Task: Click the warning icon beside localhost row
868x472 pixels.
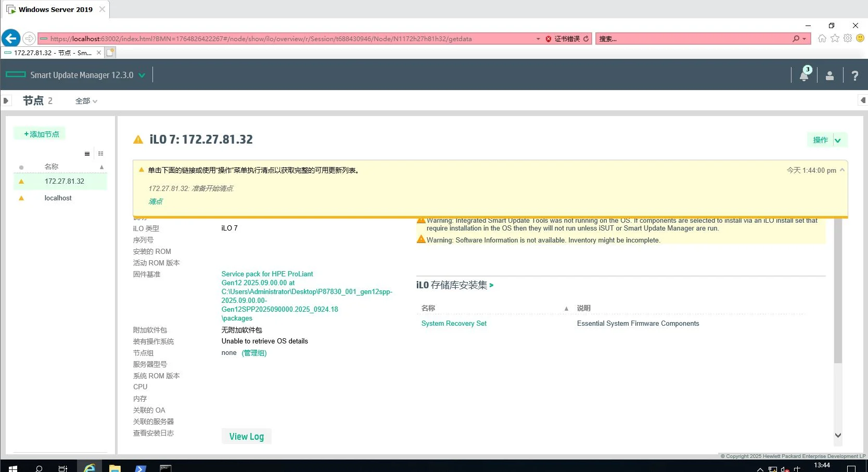Action: tap(21, 198)
